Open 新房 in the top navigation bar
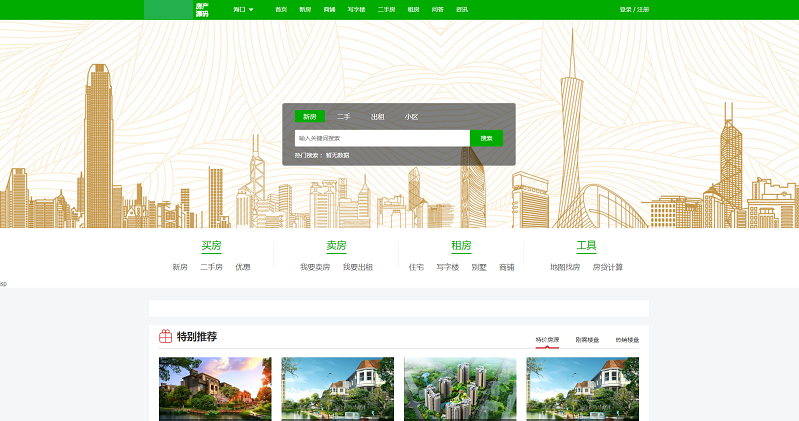799x421 pixels. coord(305,10)
